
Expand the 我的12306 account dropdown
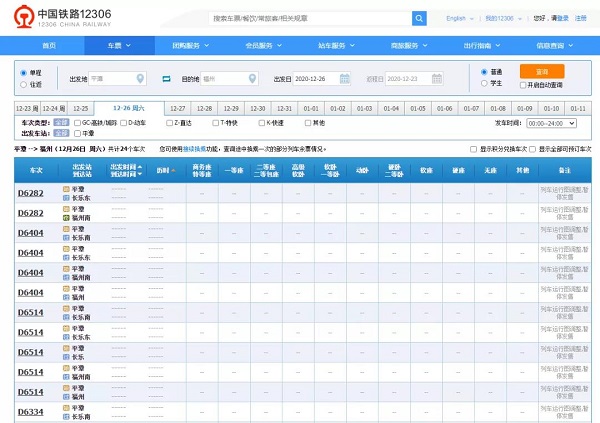pos(501,18)
